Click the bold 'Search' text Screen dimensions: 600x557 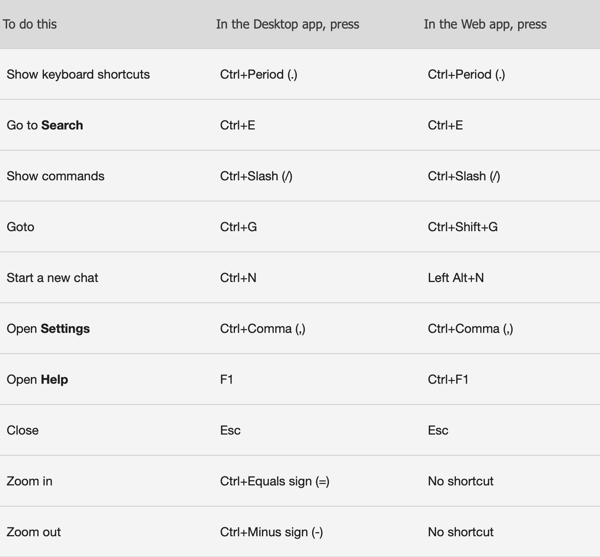click(62, 125)
